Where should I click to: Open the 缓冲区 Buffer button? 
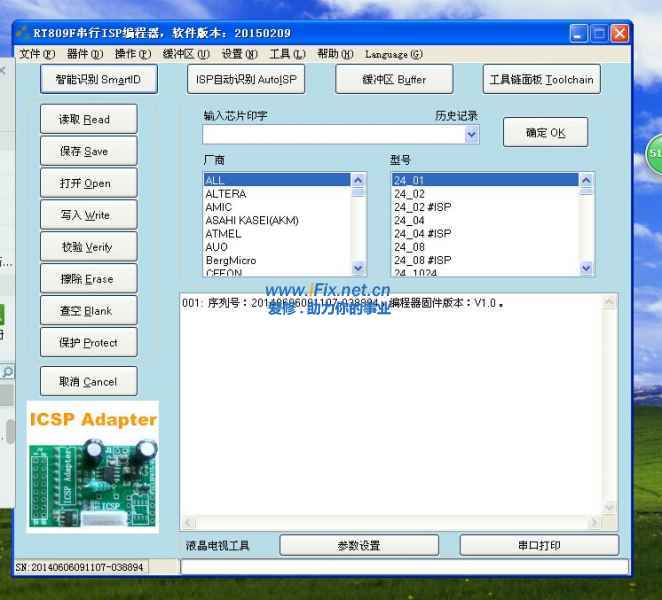coord(394,79)
